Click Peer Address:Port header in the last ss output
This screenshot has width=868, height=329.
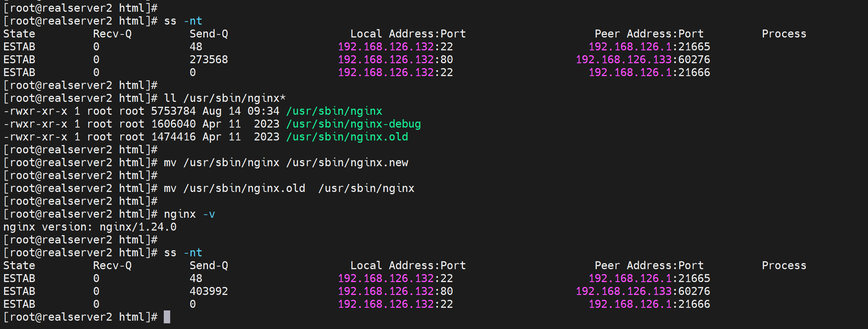click(x=649, y=265)
